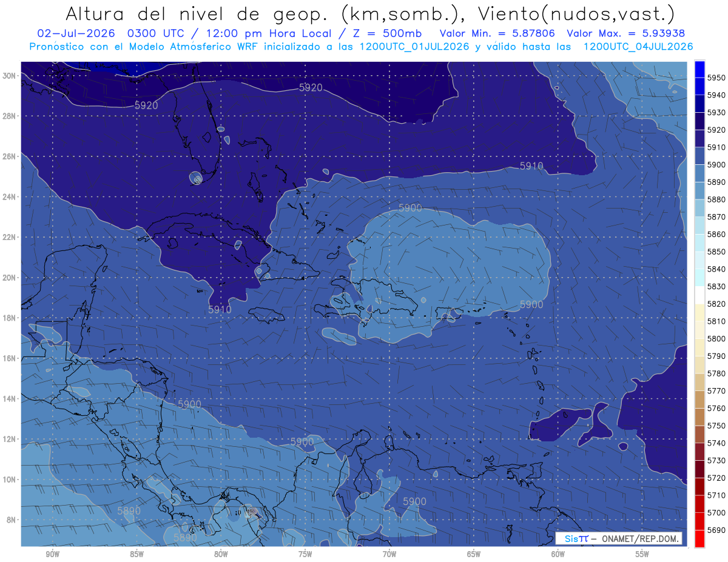Image resolution: width=728 pixels, height=562 pixels.
Task: Click the 80W longitude axis label
Action: click(x=221, y=554)
